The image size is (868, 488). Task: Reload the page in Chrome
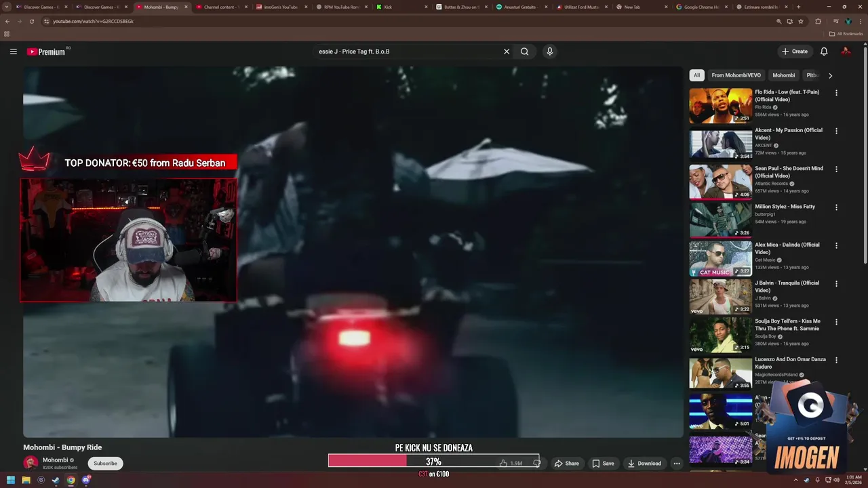pyautogui.click(x=32, y=21)
